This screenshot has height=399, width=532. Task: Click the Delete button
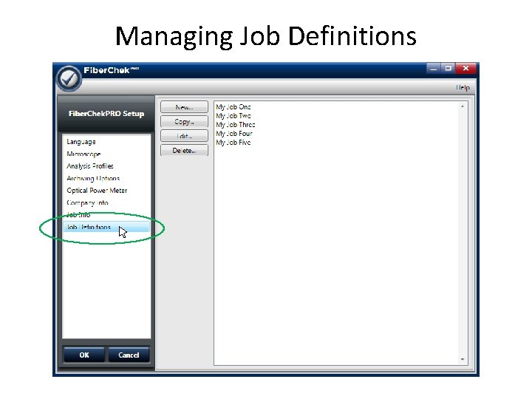(184, 150)
